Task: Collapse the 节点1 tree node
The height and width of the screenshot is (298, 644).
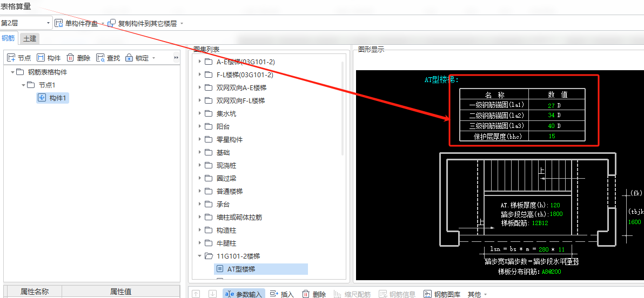Action: click(23, 85)
